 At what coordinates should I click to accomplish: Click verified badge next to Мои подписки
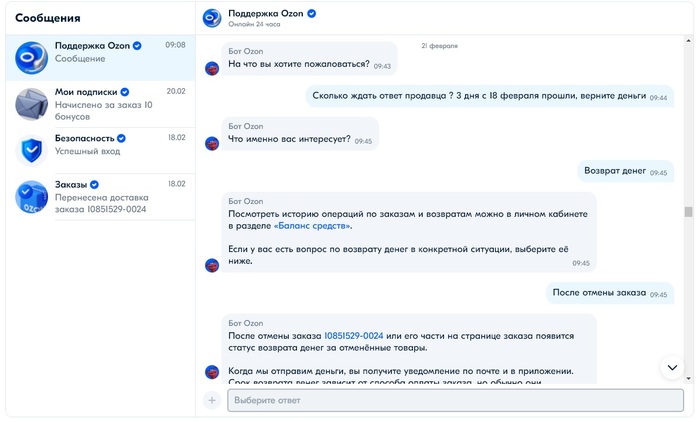tap(125, 92)
